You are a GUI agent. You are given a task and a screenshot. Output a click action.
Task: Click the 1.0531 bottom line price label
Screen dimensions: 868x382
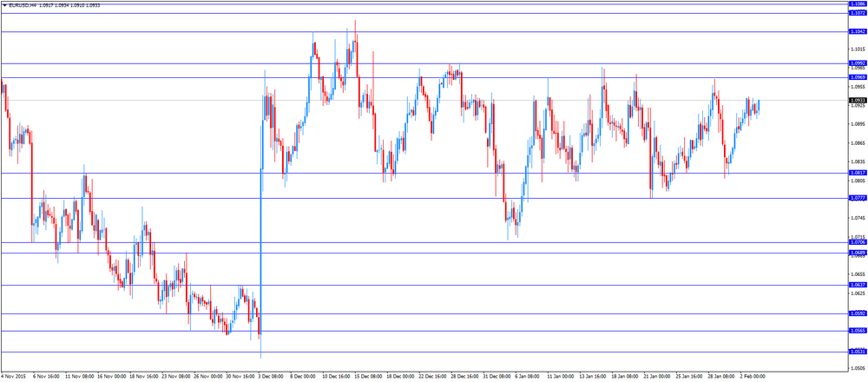tap(857, 352)
